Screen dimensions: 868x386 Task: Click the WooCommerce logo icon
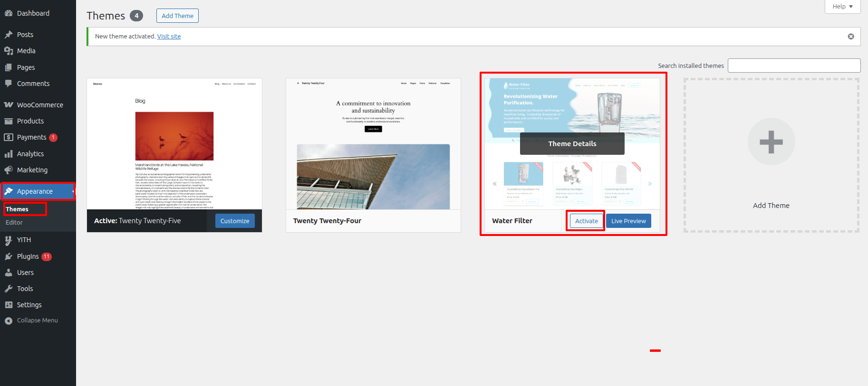(x=9, y=105)
